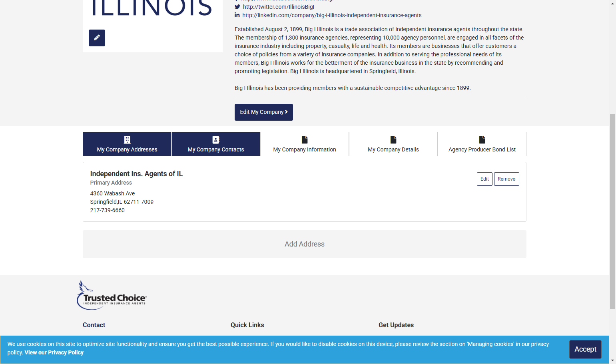Open the My Company Details tab

point(393,144)
